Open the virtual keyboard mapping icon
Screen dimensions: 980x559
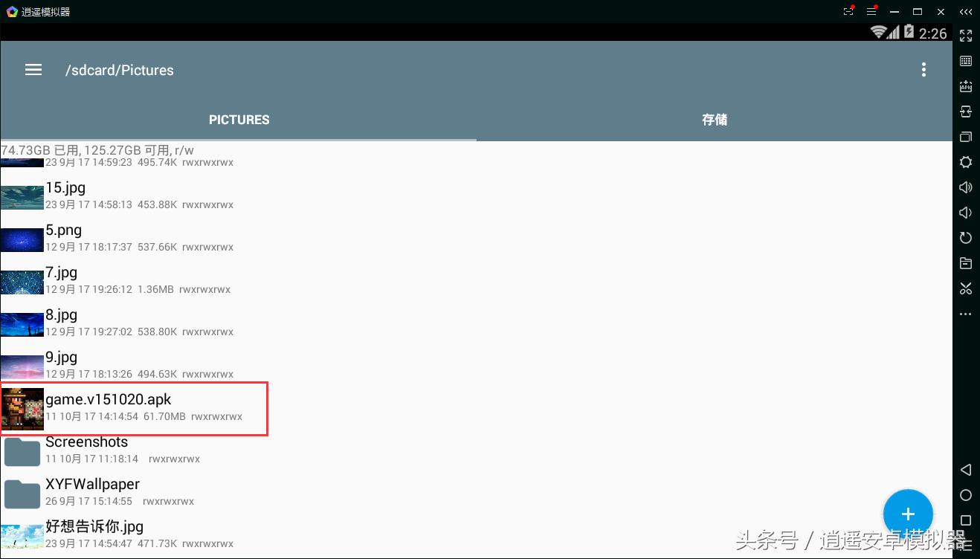[x=965, y=60]
